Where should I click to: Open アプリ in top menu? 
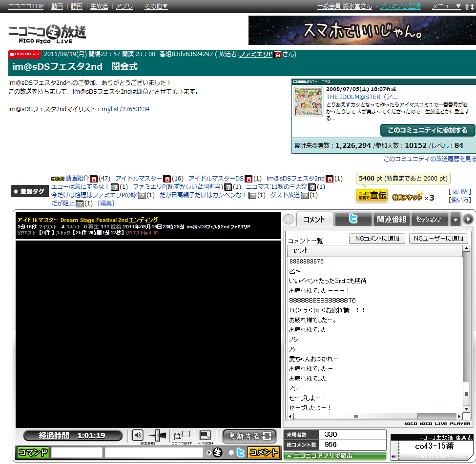[124, 6]
